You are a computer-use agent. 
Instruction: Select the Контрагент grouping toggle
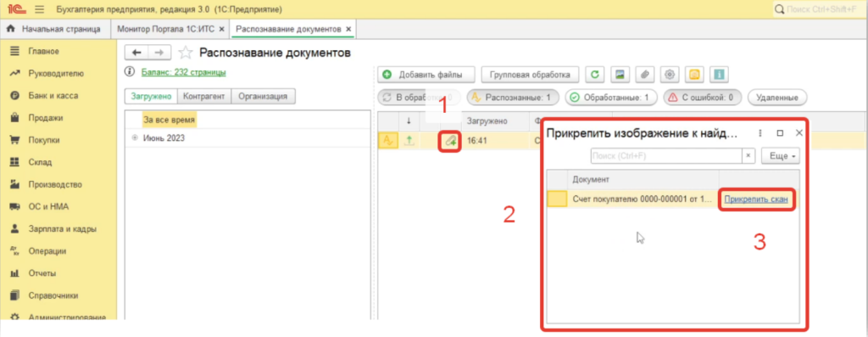(204, 96)
